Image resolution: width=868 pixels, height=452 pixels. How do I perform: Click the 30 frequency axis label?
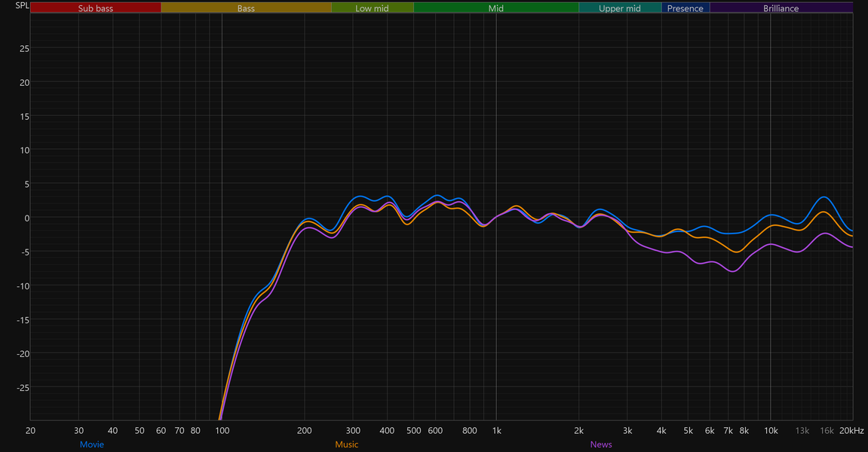coord(78,430)
